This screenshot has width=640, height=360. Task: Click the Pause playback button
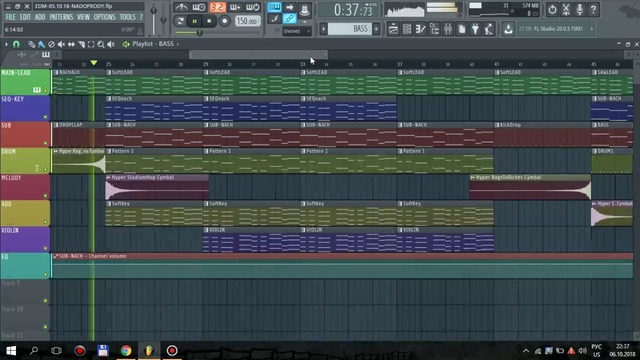[195, 21]
